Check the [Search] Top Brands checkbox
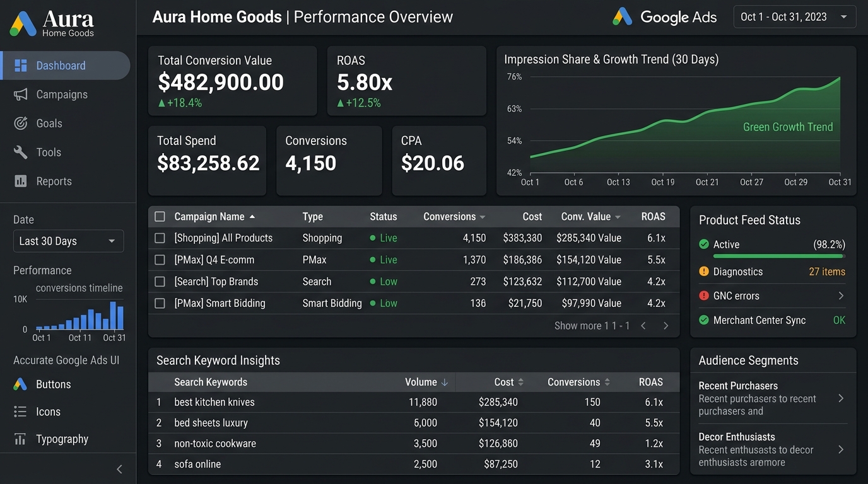868x484 pixels. 160,282
